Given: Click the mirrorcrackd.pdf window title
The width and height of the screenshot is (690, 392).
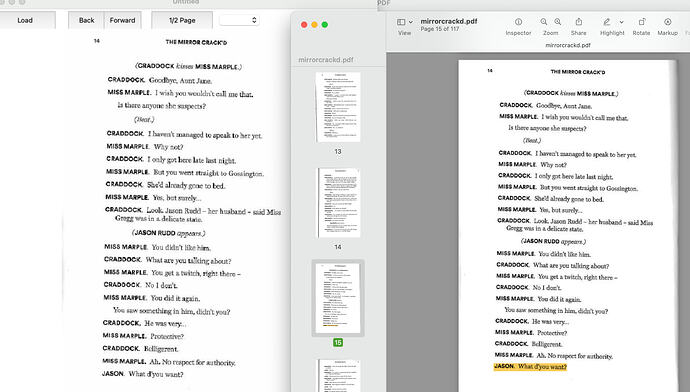Looking at the screenshot, I should coord(448,21).
